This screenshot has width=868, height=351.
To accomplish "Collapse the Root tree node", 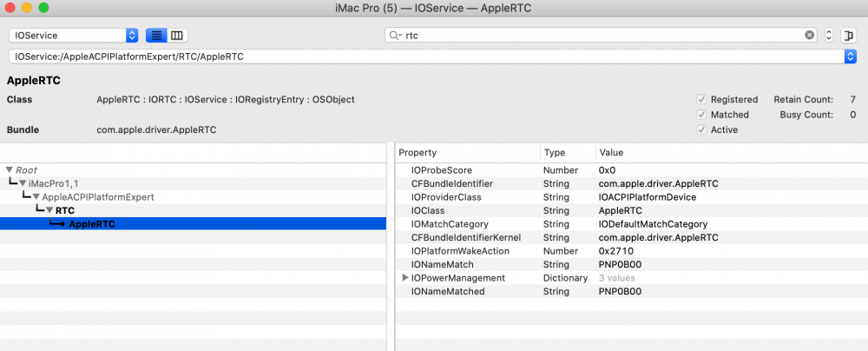I will coord(10,170).
